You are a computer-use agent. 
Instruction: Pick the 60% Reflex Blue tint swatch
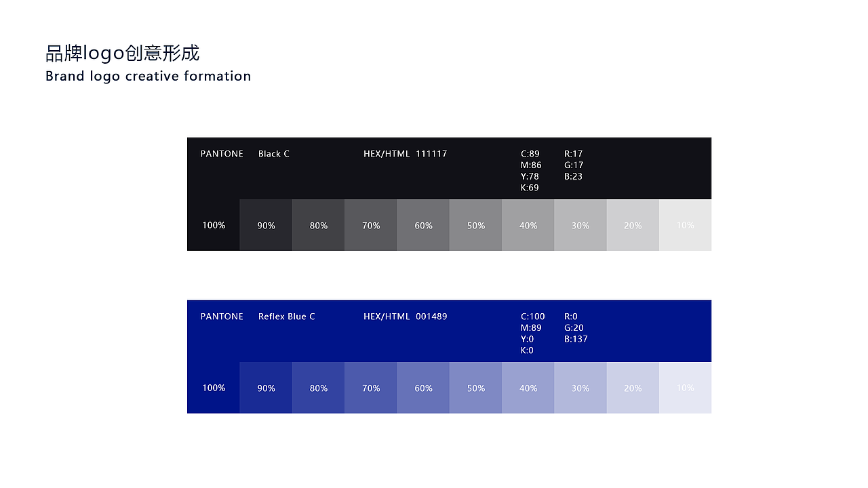tap(423, 388)
